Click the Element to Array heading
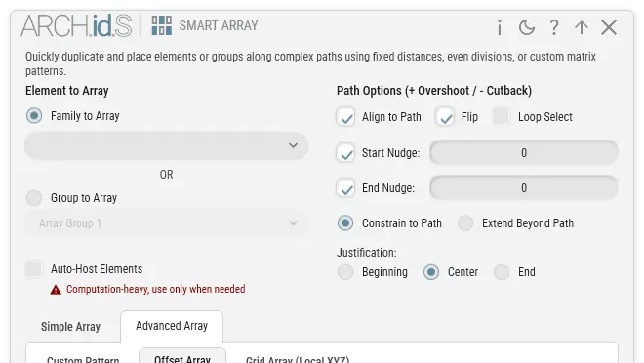 (67, 91)
